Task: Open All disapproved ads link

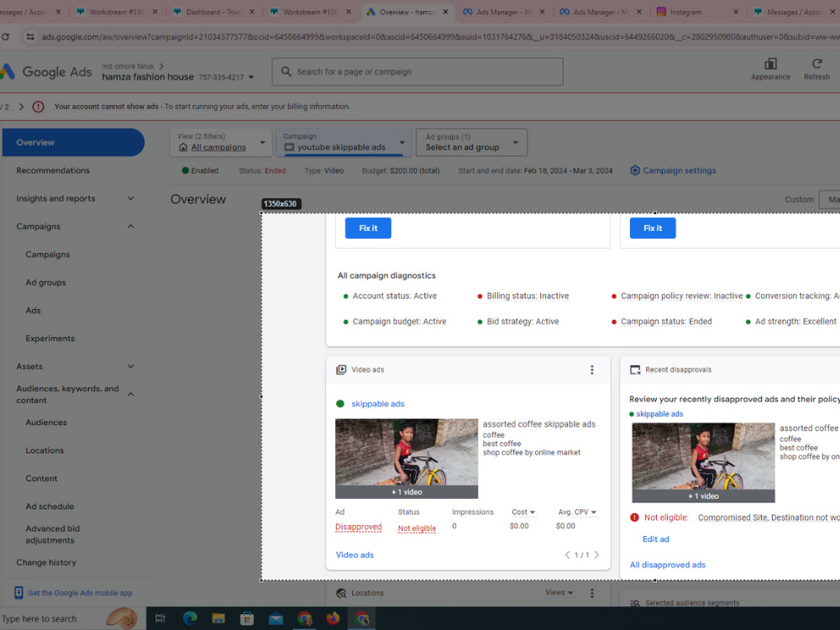Action: [668, 564]
